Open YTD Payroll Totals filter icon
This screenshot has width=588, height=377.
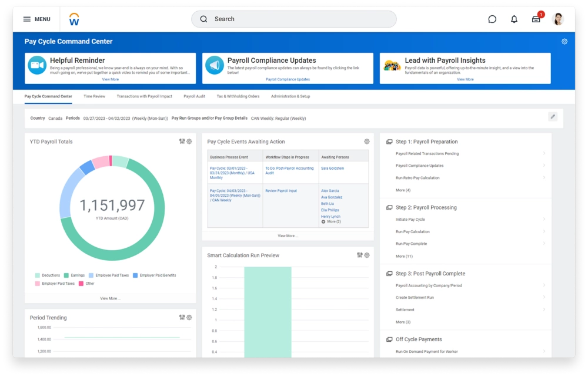(182, 142)
